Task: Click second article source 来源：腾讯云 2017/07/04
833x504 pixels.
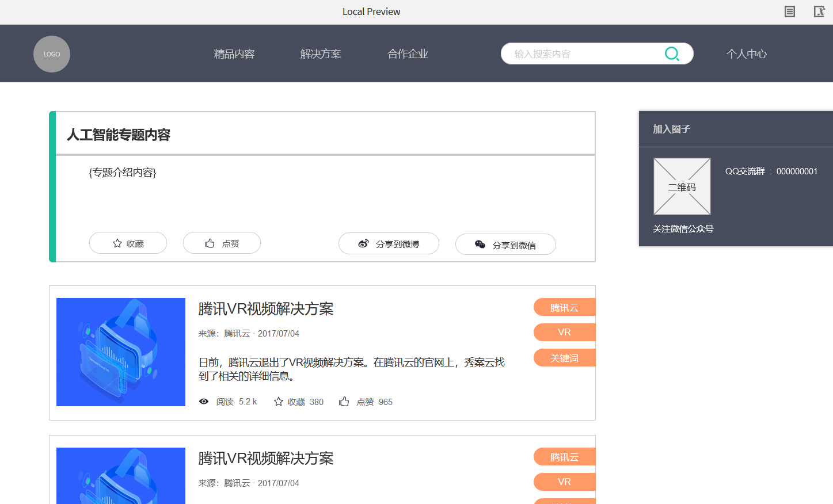Action: (x=249, y=483)
